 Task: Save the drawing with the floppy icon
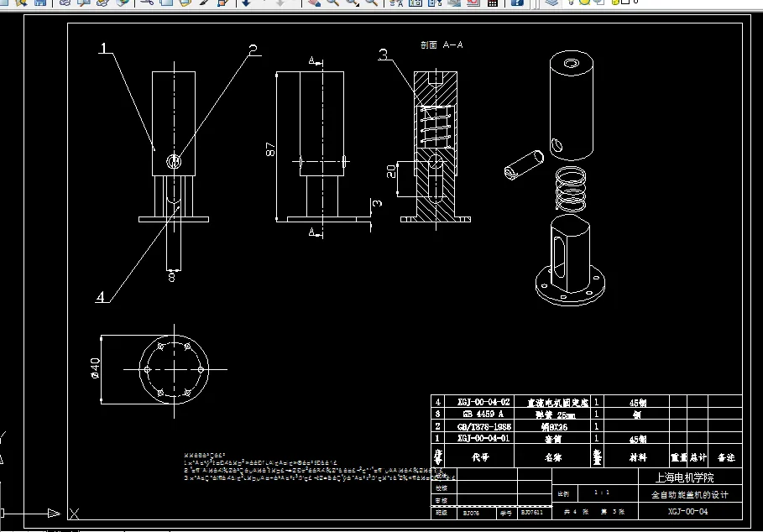40,2
